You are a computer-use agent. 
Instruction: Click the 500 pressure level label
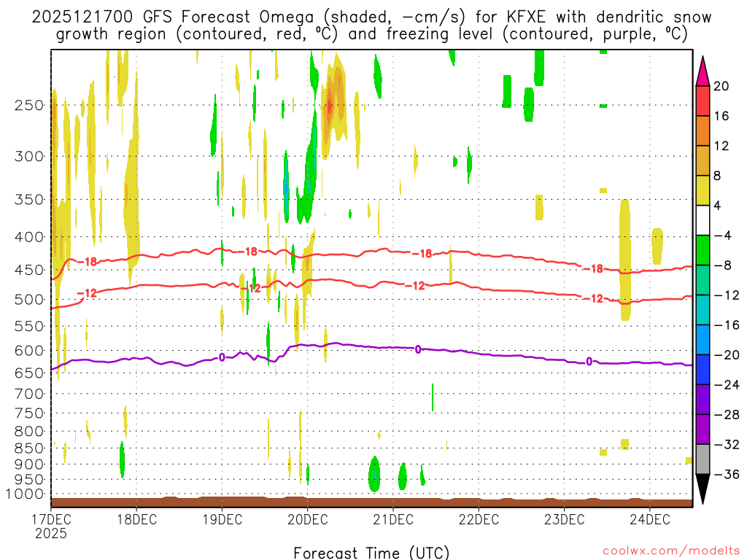point(29,300)
